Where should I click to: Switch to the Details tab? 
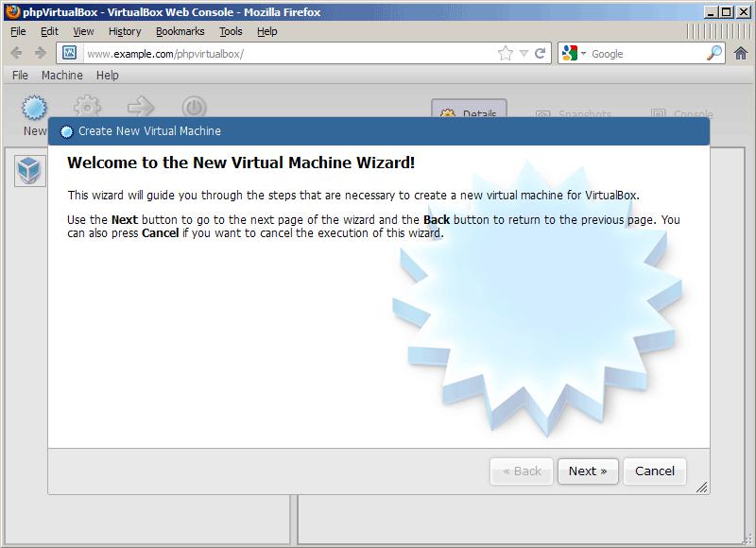tap(470, 113)
